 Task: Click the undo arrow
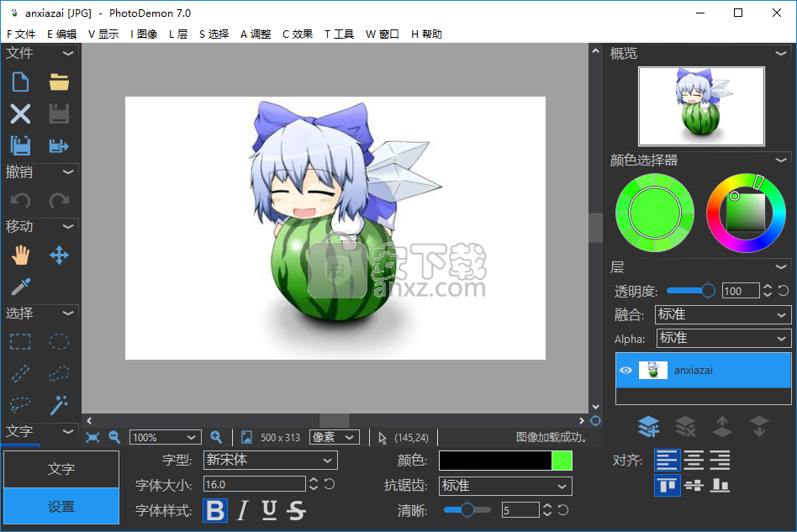[20, 201]
